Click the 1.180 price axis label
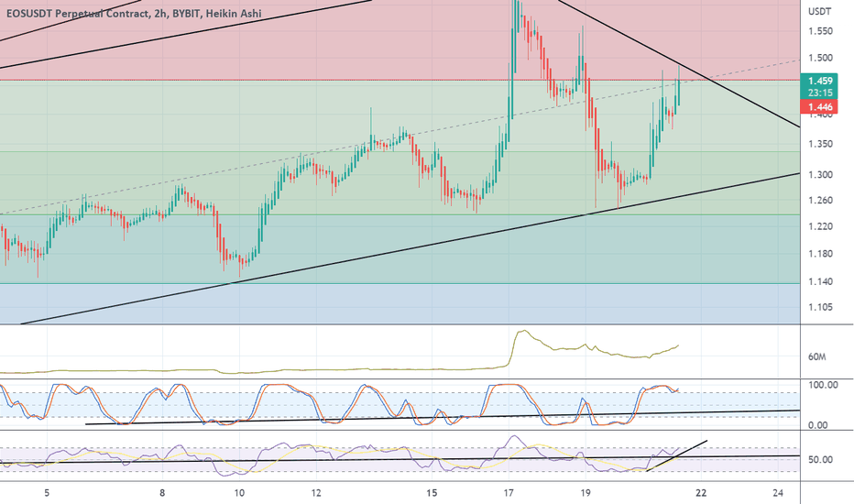 coord(820,254)
